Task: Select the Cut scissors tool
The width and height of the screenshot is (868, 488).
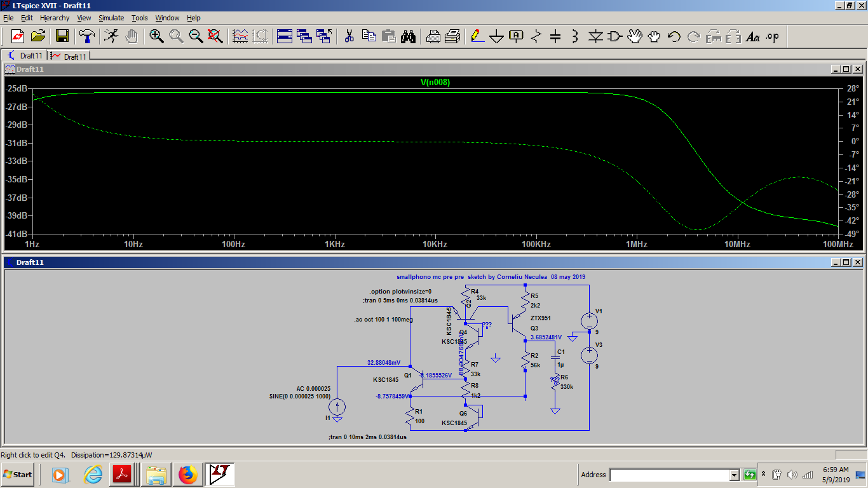Action: click(349, 36)
